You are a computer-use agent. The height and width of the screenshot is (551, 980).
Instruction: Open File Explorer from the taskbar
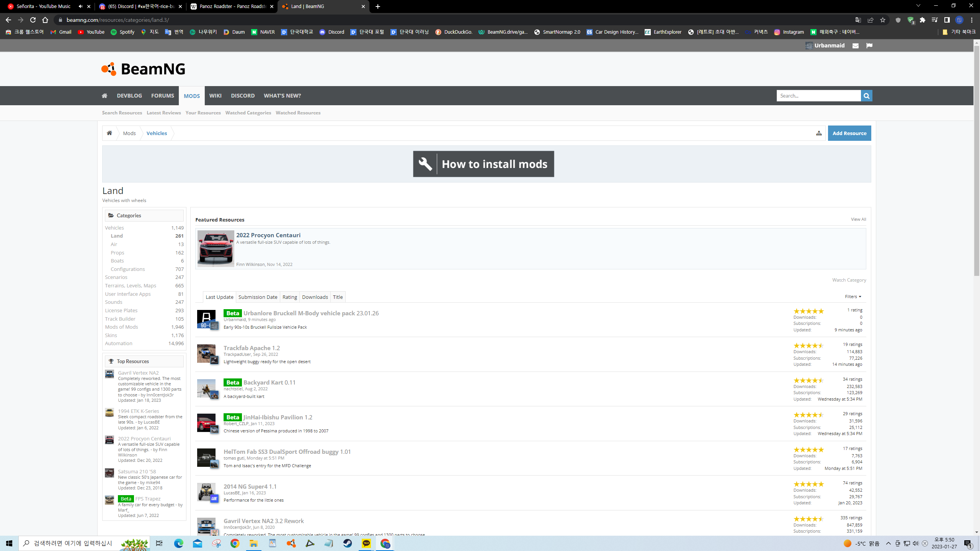click(x=253, y=543)
